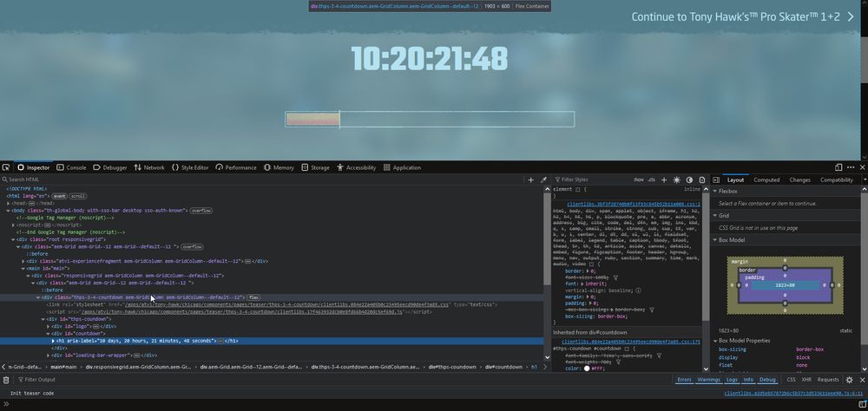This screenshot has width=868, height=411.
Task: Collapse the Flexbox section
Action: pos(715,191)
